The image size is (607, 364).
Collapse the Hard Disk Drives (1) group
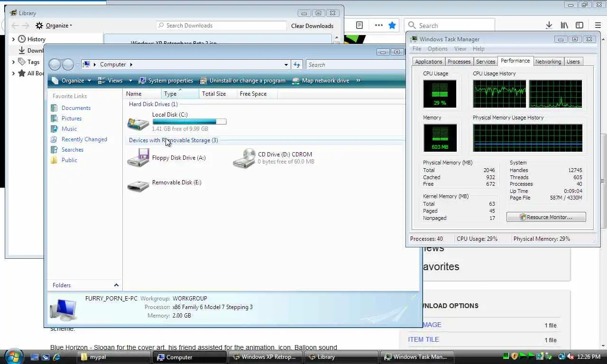153,104
